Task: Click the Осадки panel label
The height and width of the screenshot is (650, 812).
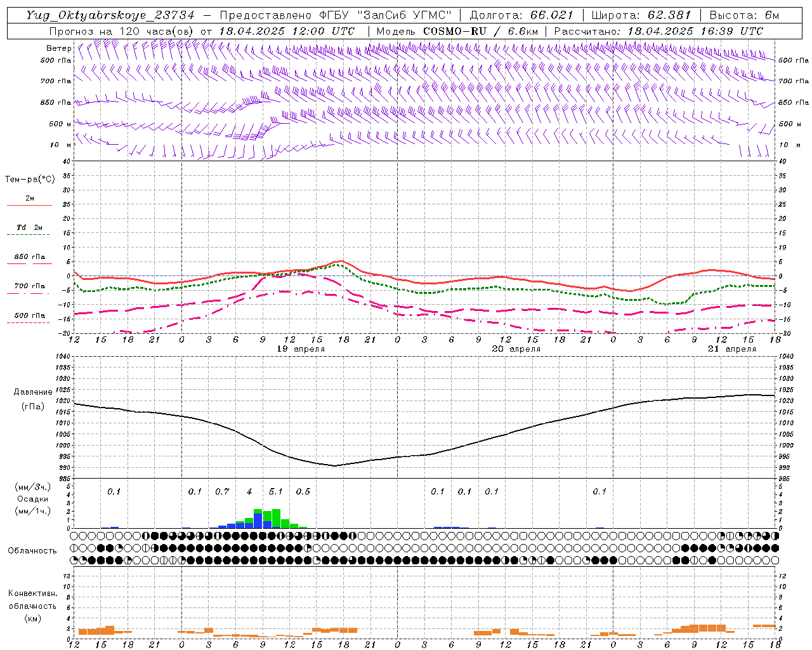Action: click(33, 499)
